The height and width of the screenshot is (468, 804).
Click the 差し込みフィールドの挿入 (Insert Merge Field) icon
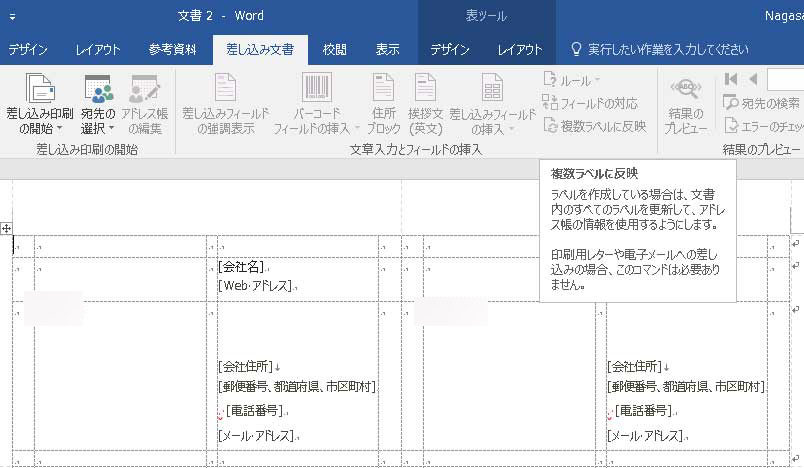point(492,90)
